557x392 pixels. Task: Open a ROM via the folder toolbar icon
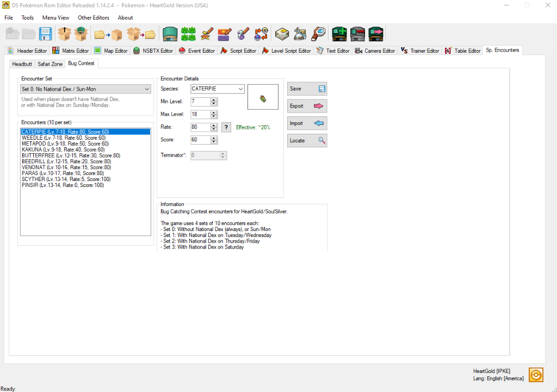tap(28, 34)
